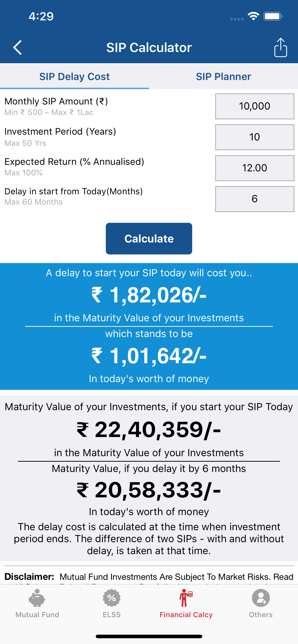Tap the back arrow icon
Image resolution: width=298 pixels, height=644 pixels.
click(17, 47)
